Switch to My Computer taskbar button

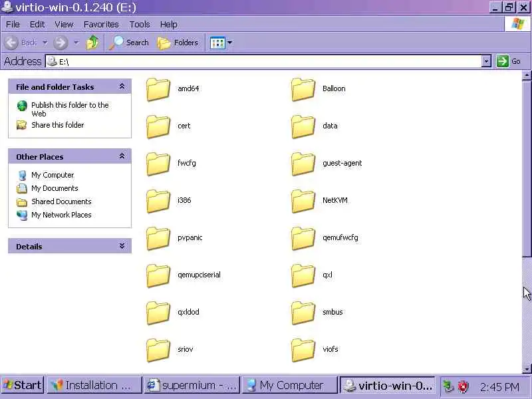pos(290,385)
